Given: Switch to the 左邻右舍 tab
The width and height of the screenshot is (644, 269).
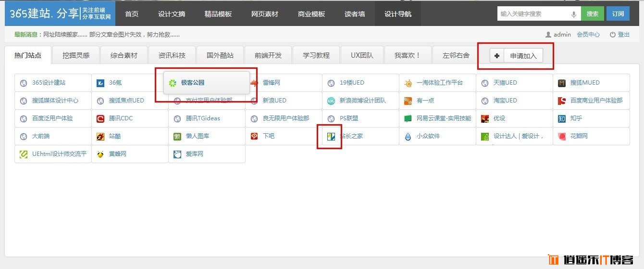Looking at the screenshot, I should point(456,55).
